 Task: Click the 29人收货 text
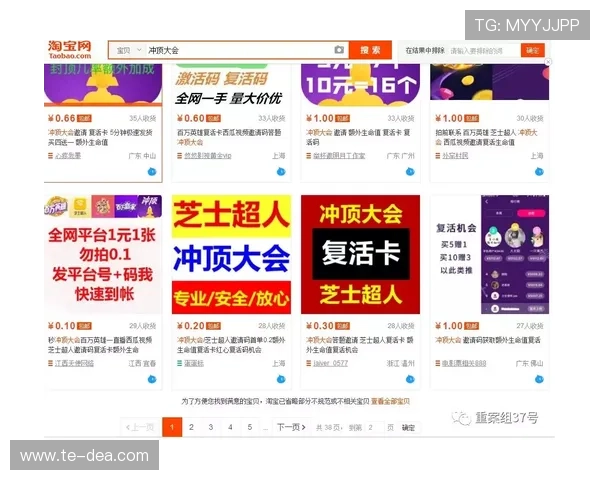coord(143,326)
